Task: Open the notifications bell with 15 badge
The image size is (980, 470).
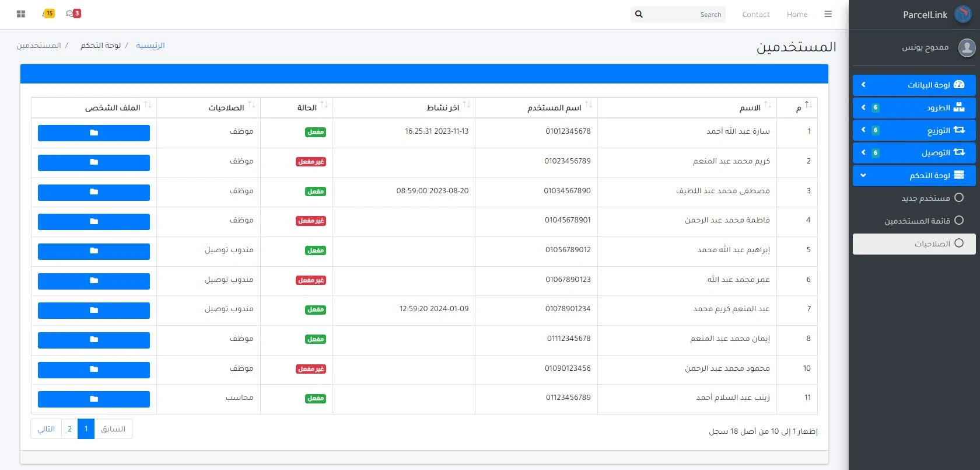Action: coord(48,13)
